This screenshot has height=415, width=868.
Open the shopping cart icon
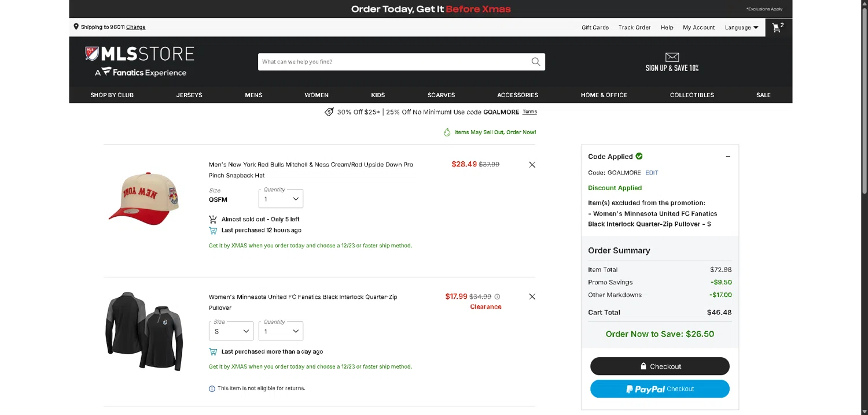(x=777, y=28)
